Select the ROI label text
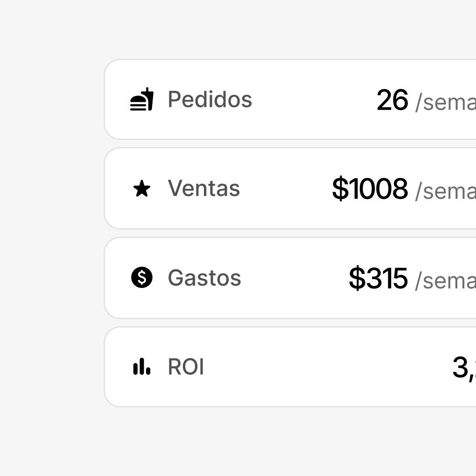 point(186,367)
